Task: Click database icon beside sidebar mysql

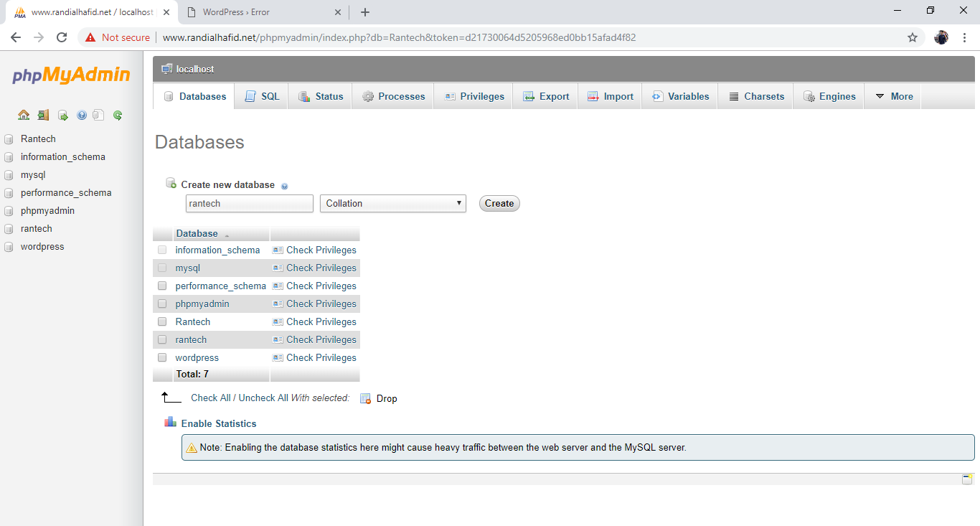Action: tap(9, 175)
